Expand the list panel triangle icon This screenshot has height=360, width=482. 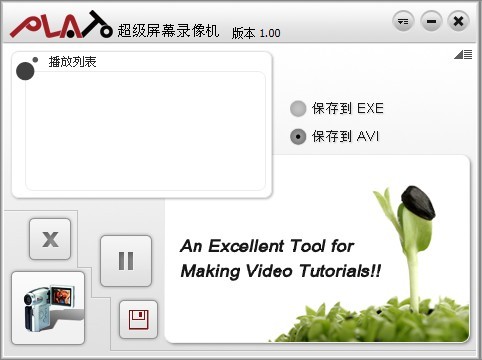(463, 55)
